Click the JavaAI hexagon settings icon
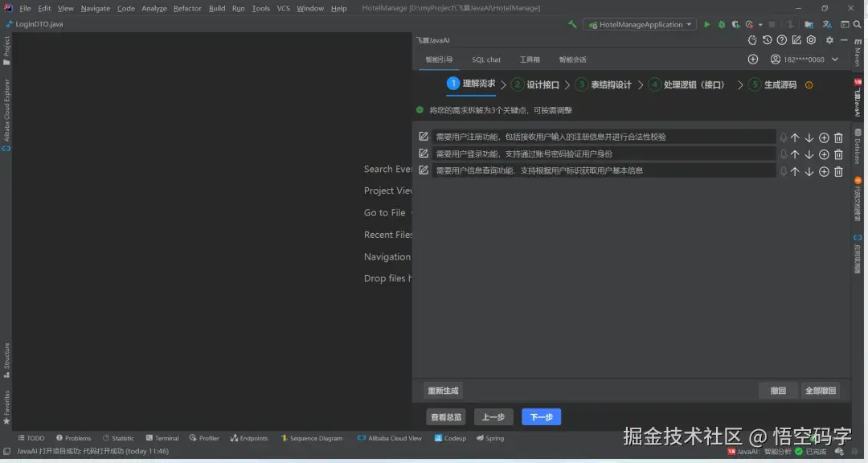The width and height of the screenshot is (868, 463). [811, 40]
